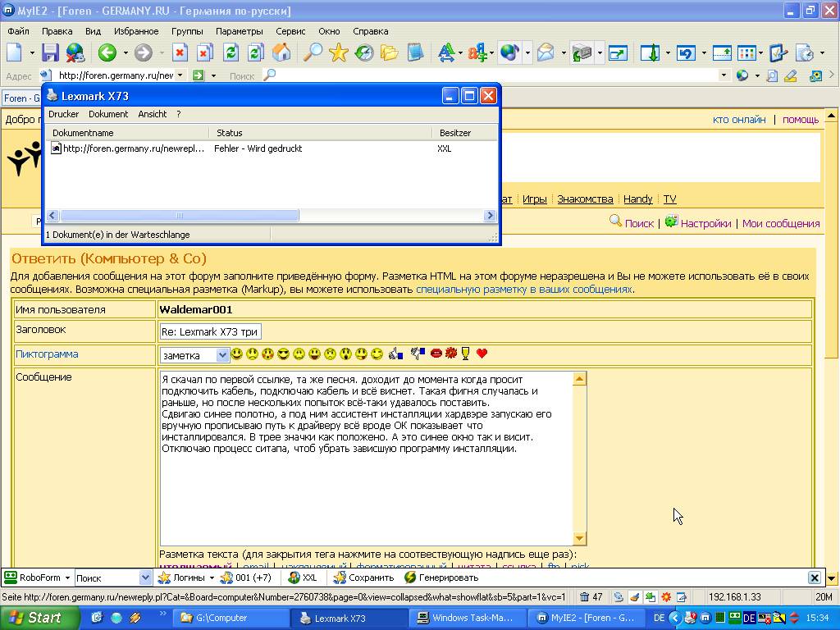Viewport: 840px width, 630px height.
Task: Open the заметка pictogram combo box
Action: point(194,355)
